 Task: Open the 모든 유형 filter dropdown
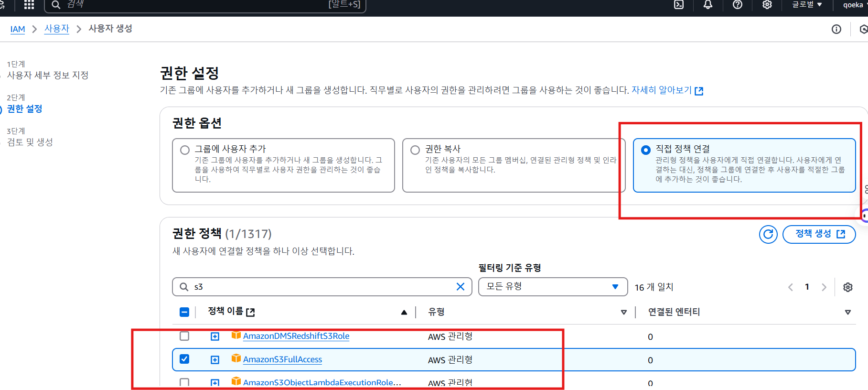coord(553,287)
